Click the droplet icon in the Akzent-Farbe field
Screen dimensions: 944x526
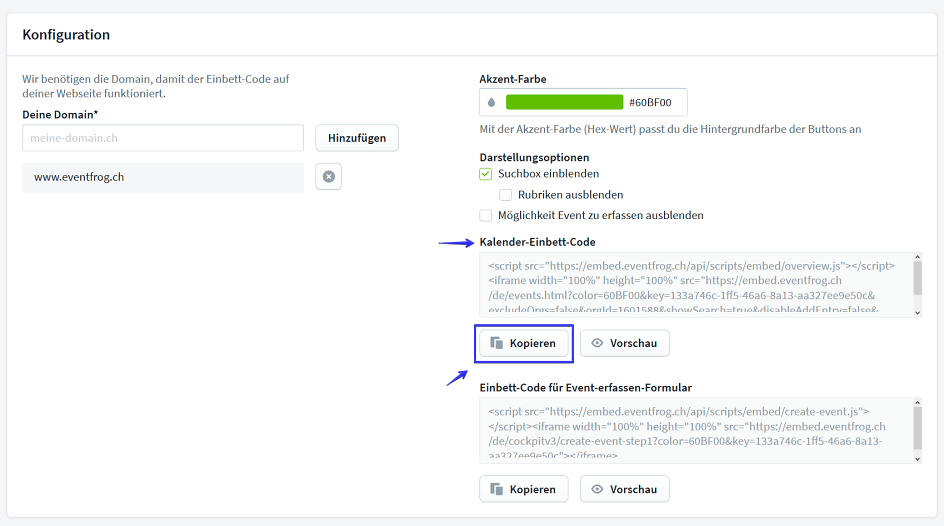point(491,102)
